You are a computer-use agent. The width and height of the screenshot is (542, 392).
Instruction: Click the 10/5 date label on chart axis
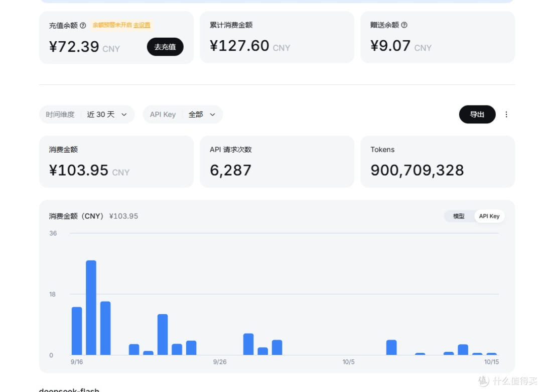click(348, 362)
